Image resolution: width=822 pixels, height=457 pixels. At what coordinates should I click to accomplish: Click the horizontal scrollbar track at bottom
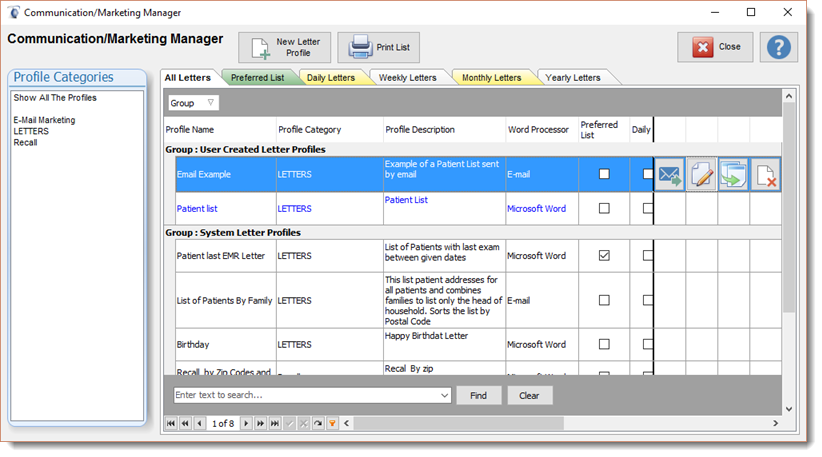pyautogui.click(x=560, y=424)
